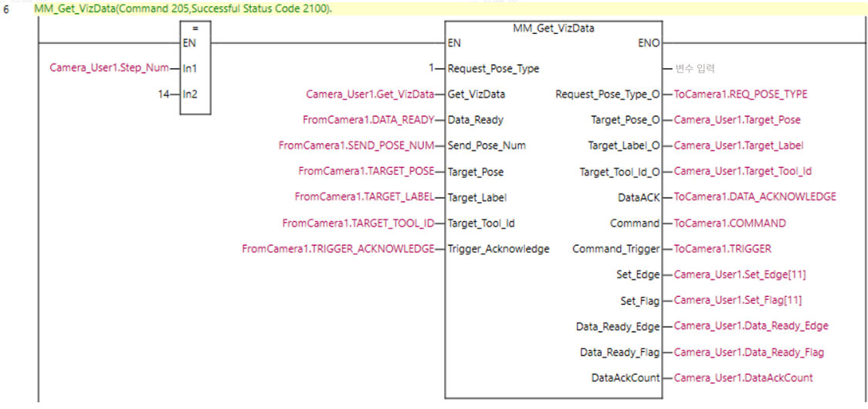Image resolution: width=868 pixels, height=409 pixels.
Task: Select FromCamera1.DATA_READY input variable
Action: coord(368,120)
